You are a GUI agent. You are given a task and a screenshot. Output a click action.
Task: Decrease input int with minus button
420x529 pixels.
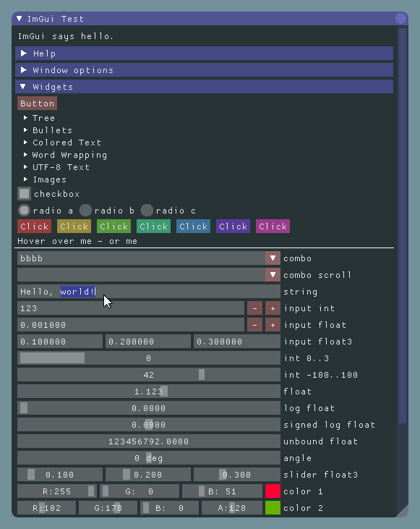(254, 308)
